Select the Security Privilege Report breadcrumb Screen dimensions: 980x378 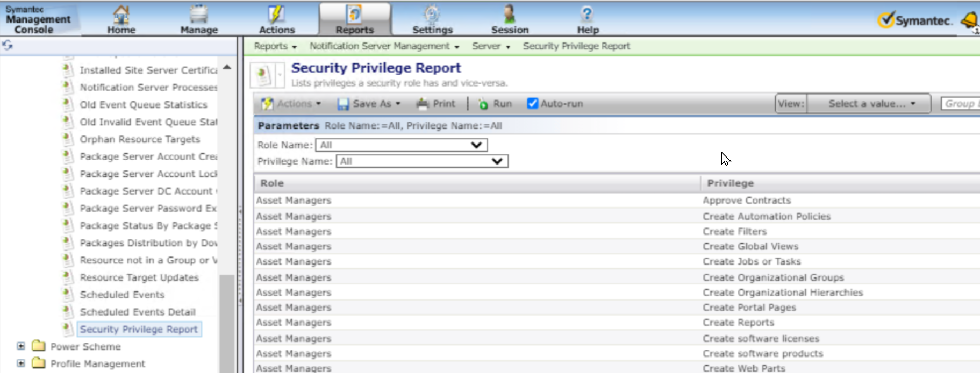coord(576,46)
